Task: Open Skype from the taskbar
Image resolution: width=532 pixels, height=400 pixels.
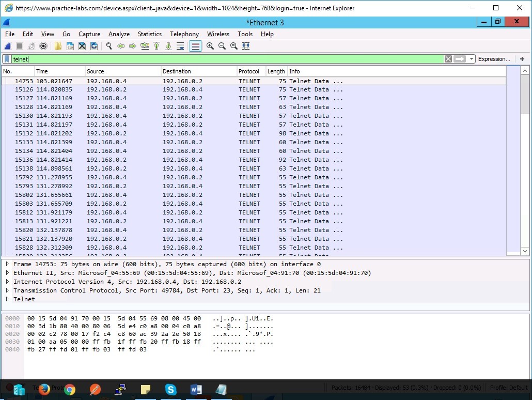Action: 170,390
